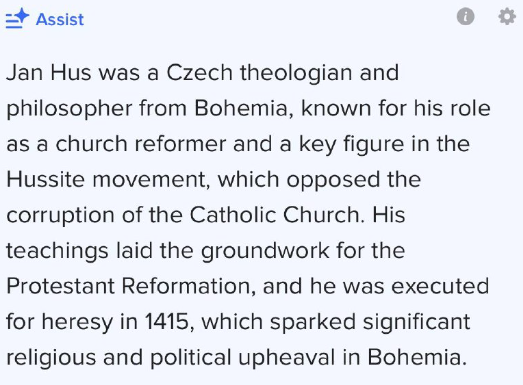Click the words church reformer
The width and height of the screenshot is (523, 385).
(141, 144)
